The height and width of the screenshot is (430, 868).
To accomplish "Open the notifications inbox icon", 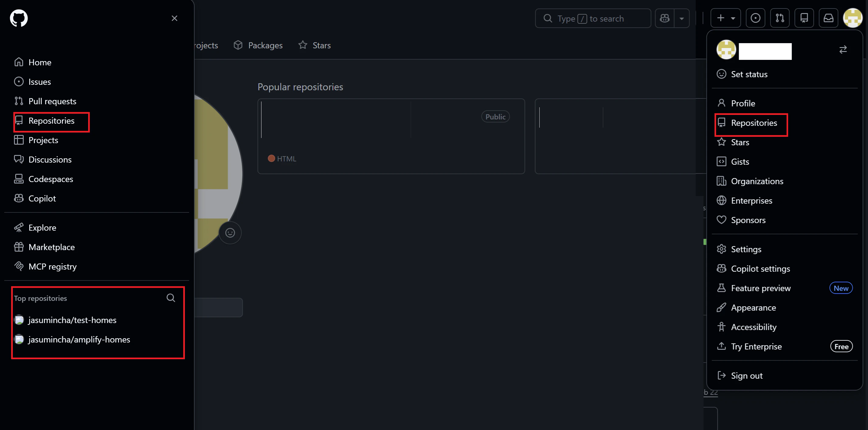I will (828, 18).
